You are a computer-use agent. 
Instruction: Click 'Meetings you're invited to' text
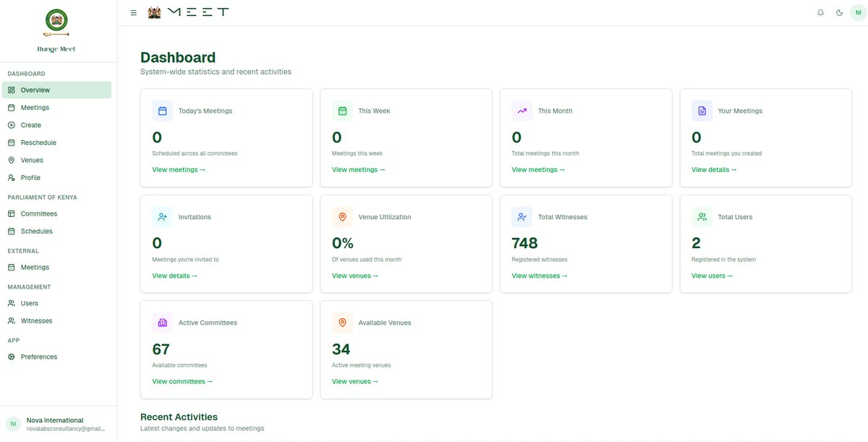pos(185,259)
